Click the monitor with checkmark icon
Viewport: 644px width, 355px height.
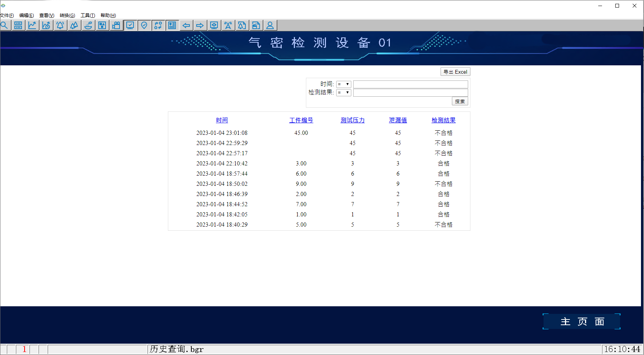(x=130, y=25)
